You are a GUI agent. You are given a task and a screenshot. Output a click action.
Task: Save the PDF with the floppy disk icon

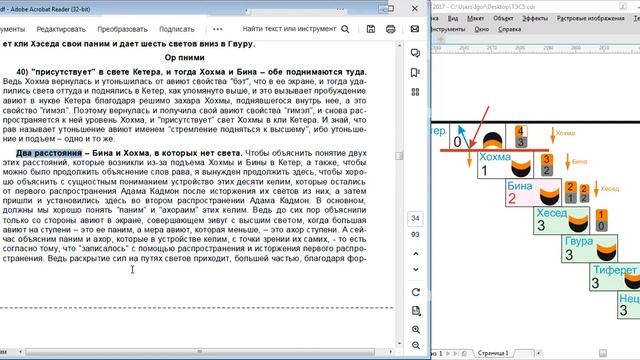(371, 29)
